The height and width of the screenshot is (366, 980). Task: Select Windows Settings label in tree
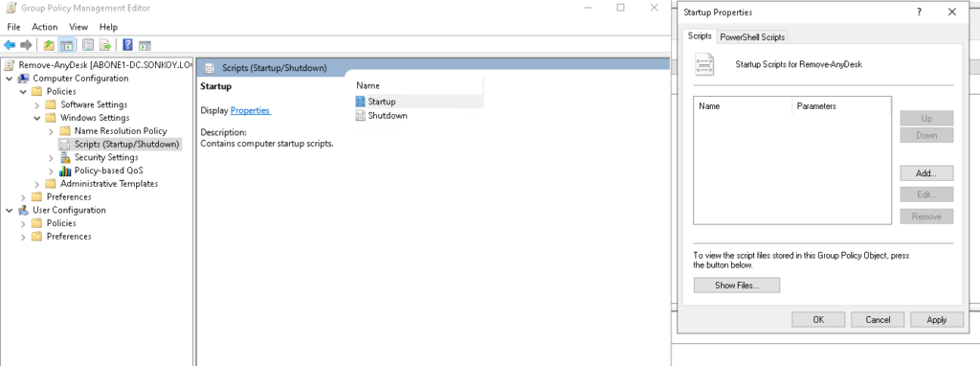coord(95,118)
